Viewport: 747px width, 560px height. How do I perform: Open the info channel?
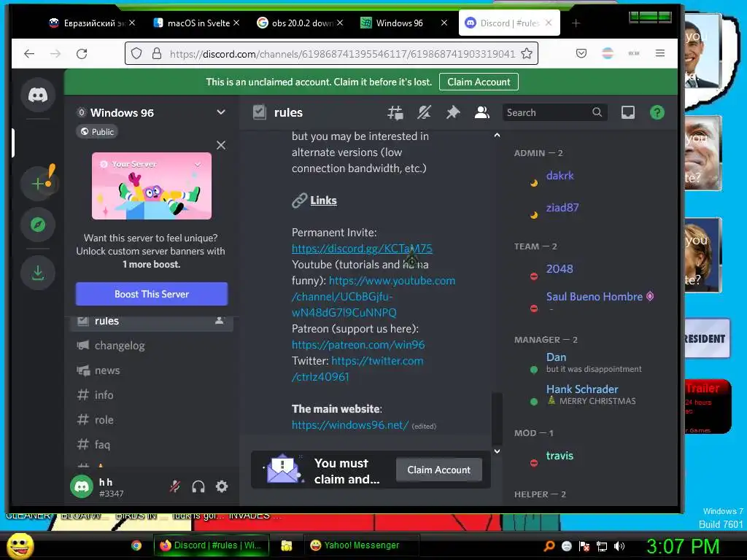(152, 394)
